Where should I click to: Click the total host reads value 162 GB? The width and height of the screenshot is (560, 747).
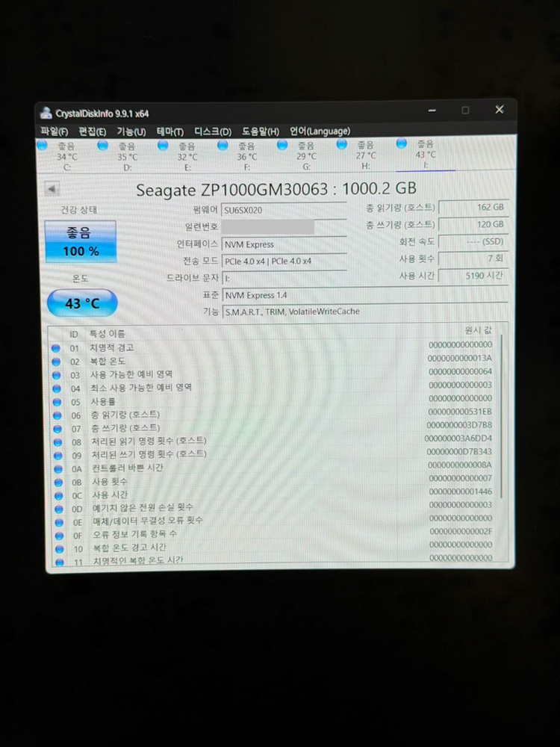473,207
